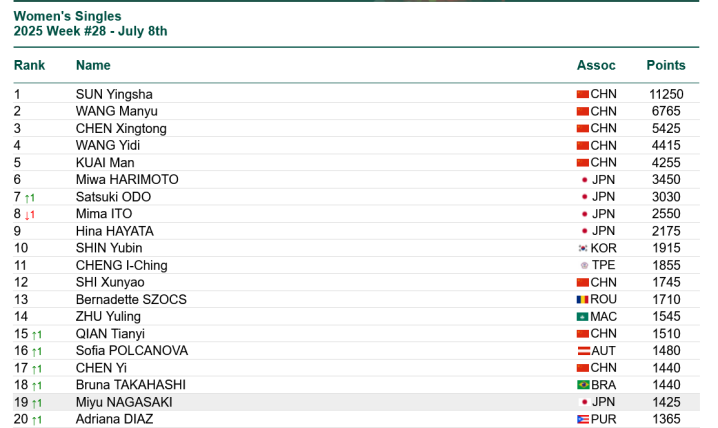This screenshot has height=428, width=718.
Task: Click the China flag beside SUN Yingsha
Action: point(582,94)
